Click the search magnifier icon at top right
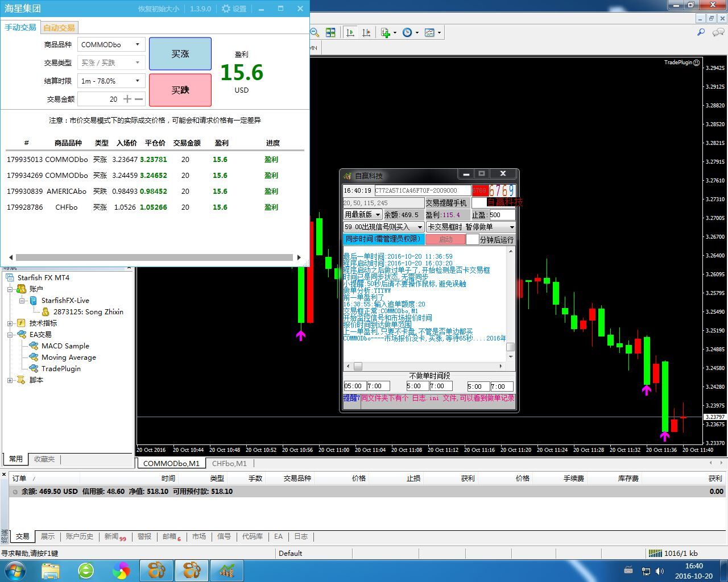Screen dimensions: 728x582 click(701, 32)
